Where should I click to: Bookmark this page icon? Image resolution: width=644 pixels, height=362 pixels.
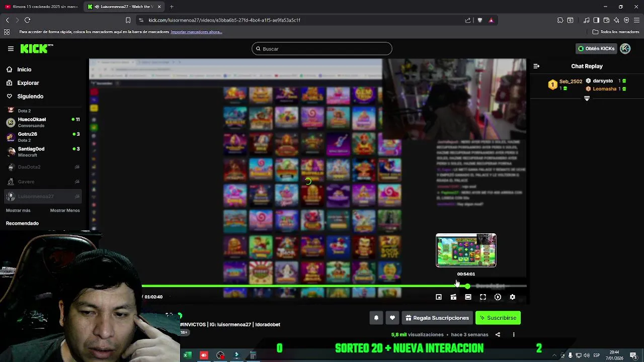tap(128, 20)
